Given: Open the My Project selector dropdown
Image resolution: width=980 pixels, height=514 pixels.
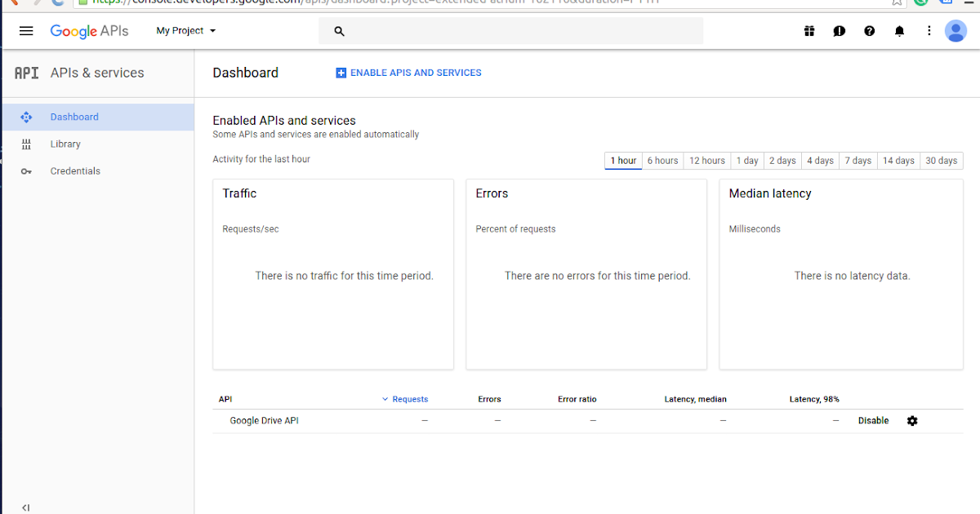Looking at the screenshot, I should (185, 31).
